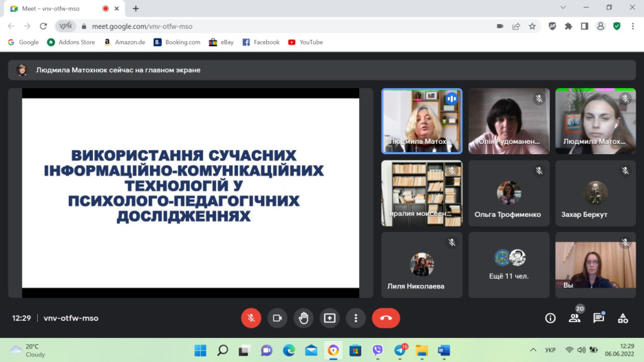This screenshot has height=362, width=644.
Task: Bookmark this page with the star icon
Action: click(532, 26)
